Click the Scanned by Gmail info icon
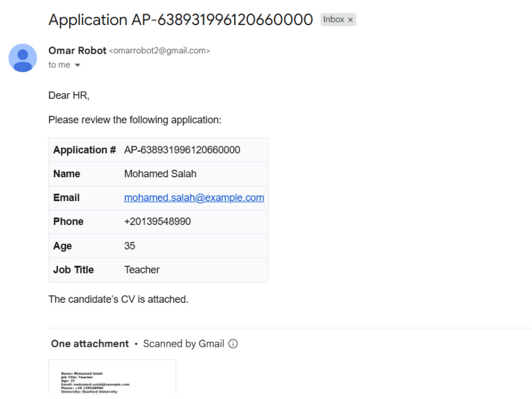 click(x=233, y=344)
